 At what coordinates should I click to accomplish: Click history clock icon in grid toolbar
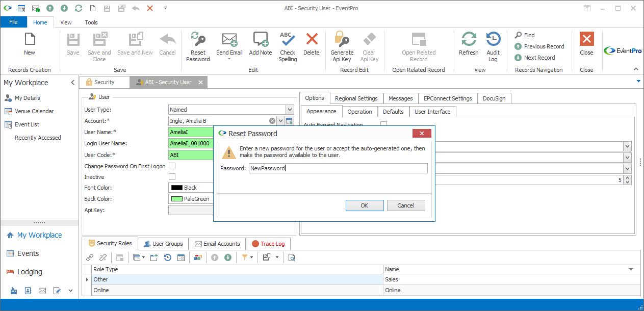coord(167,257)
